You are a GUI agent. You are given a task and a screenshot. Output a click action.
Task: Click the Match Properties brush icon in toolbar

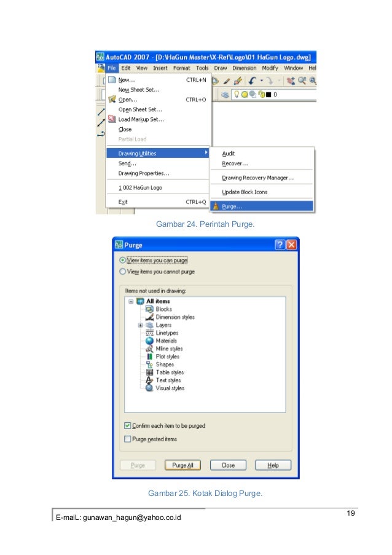tap(227, 81)
